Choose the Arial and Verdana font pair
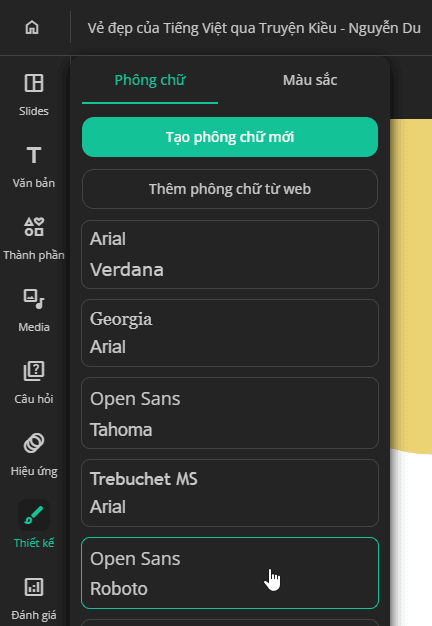Screen dimensions: 432x626 (230, 254)
